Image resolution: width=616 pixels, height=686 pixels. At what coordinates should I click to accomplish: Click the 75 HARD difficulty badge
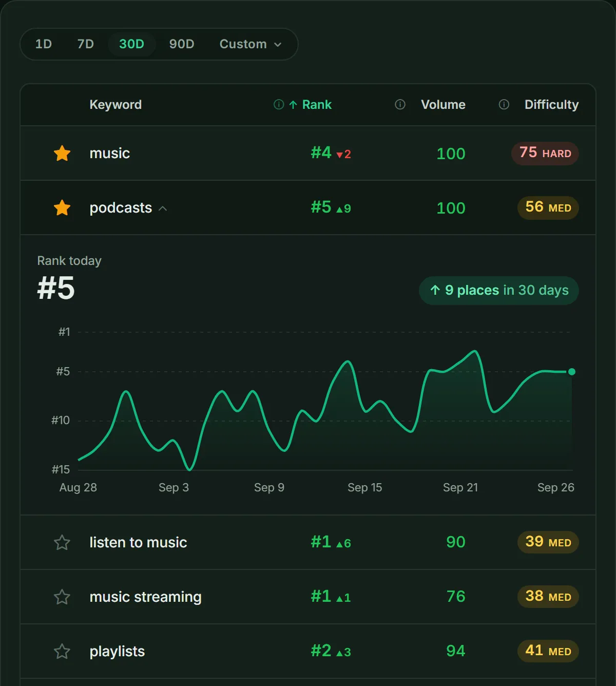[545, 153]
